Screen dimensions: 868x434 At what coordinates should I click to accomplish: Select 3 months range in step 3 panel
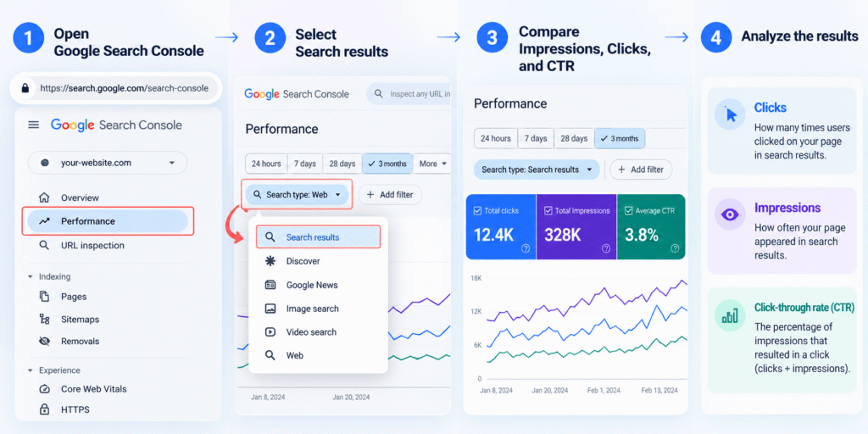point(620,138)
